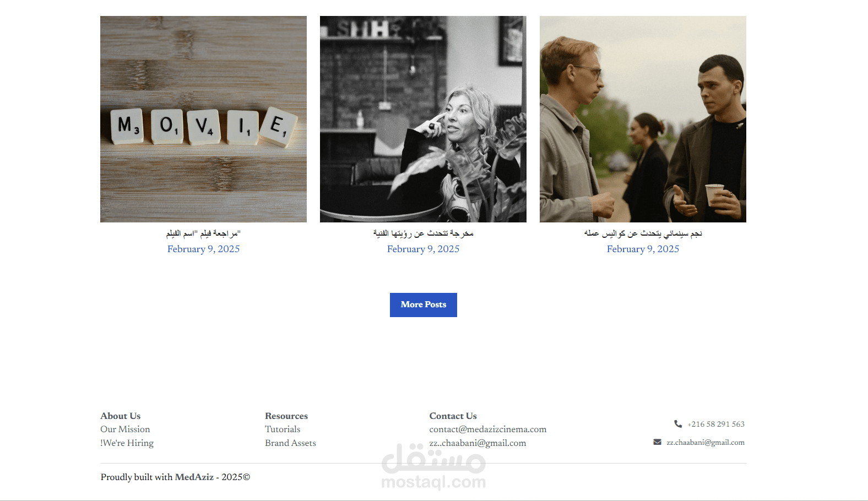
Task: Click the envelope email icon in footer
Action: (x=657, y=442)
